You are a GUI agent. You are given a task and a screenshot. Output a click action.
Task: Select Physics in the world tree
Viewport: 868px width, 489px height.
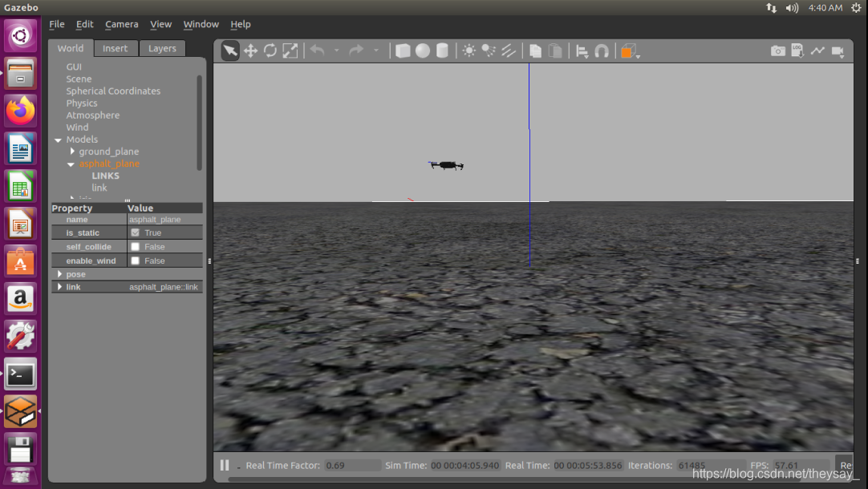[81, 103]
